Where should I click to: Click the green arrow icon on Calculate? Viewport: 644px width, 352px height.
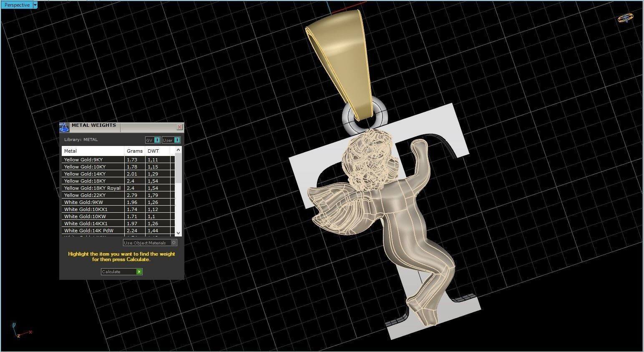pyautogui.click(x=139, y=272)
